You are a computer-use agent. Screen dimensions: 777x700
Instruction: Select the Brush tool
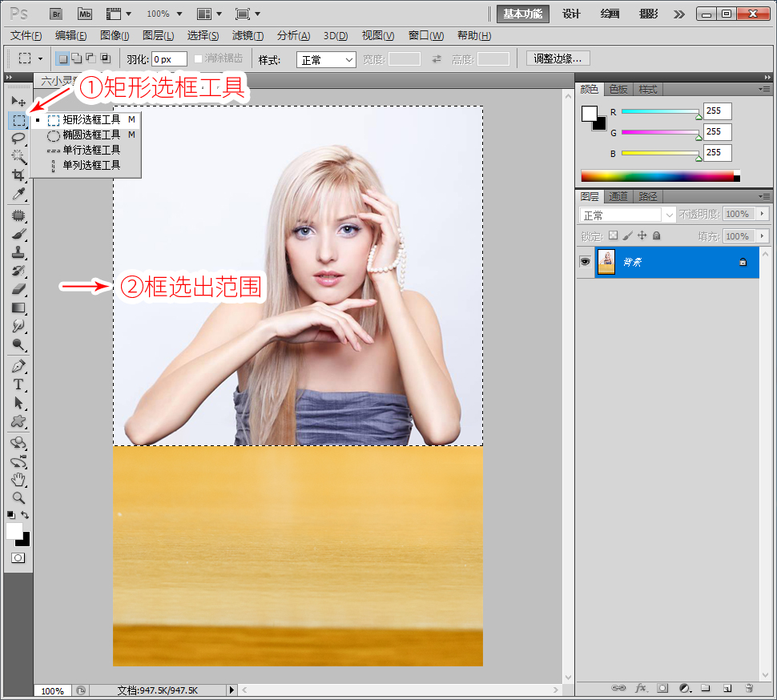point(18,234)
